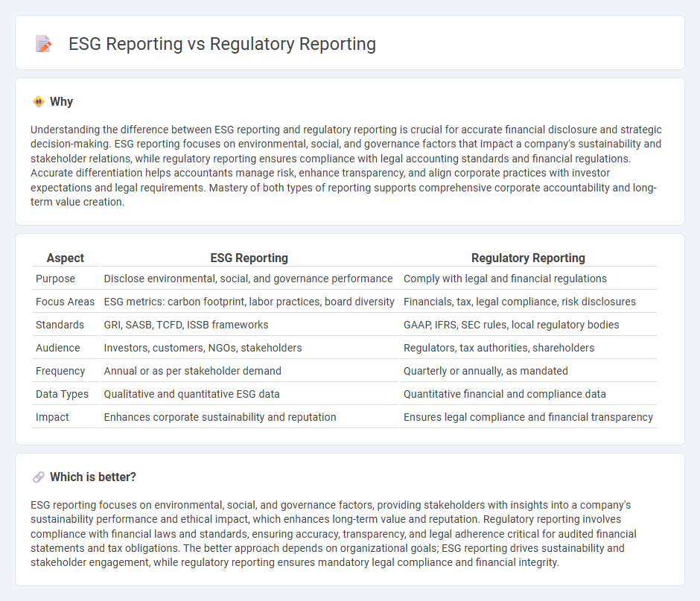Click the 'Regulatory Reporting' column header

528,258
